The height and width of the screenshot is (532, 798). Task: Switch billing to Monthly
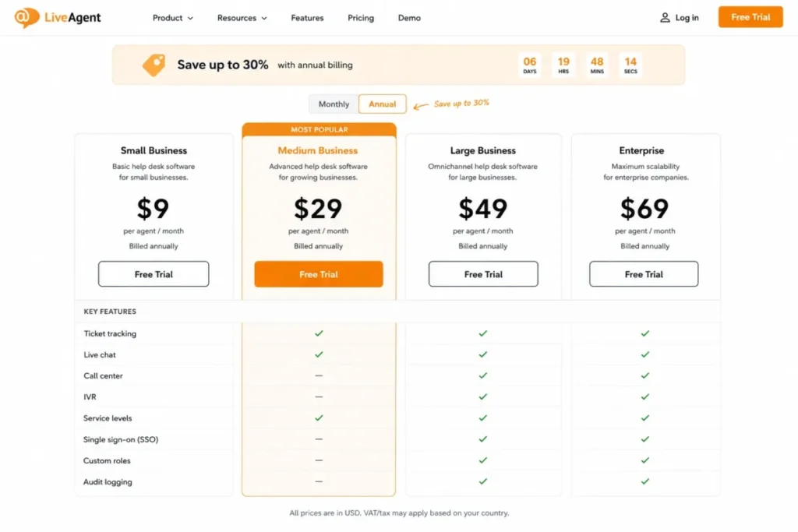tap(334, 104)
